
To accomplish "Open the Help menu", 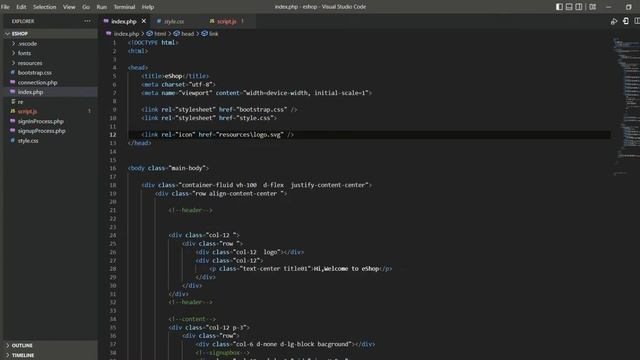I will (148, 7).
